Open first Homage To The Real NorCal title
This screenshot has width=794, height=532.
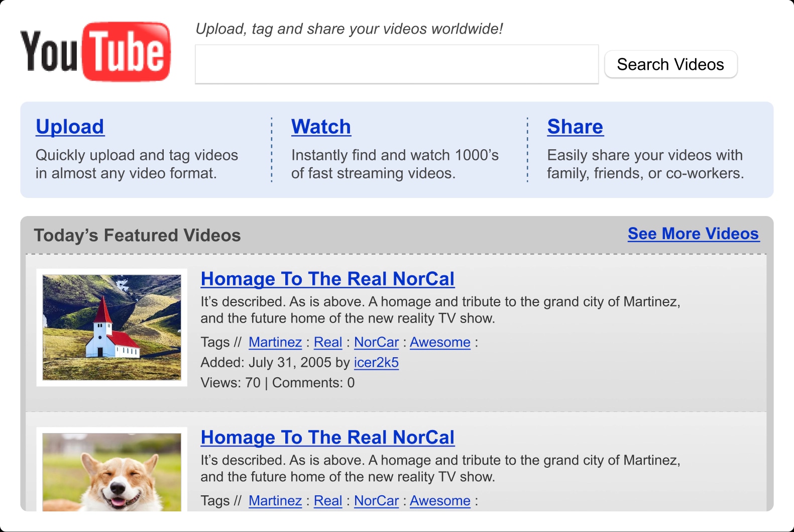pos(327,279)
